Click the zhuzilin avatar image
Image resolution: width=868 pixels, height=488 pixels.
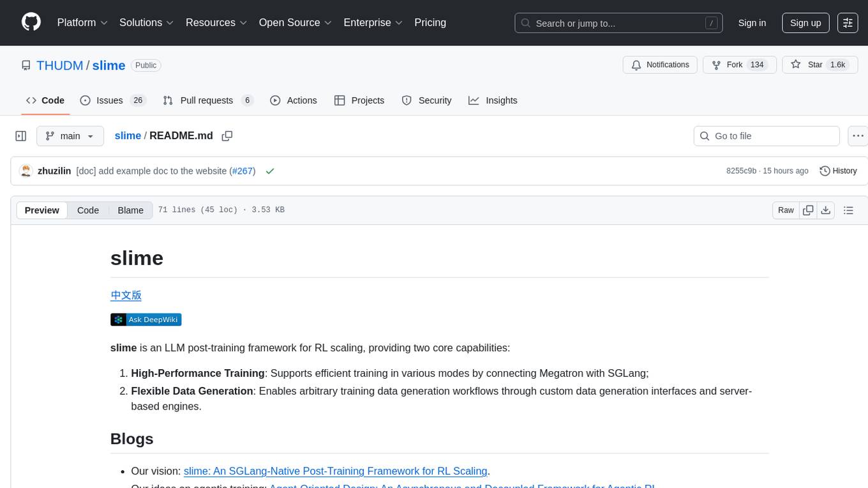(x=26, y=171)
